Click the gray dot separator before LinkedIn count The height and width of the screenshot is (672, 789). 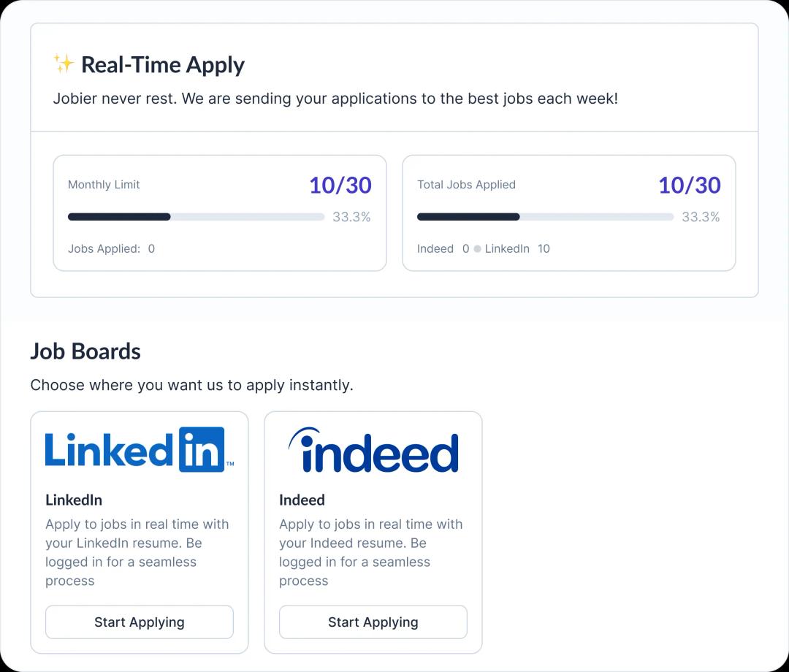(x=477, y=249)
